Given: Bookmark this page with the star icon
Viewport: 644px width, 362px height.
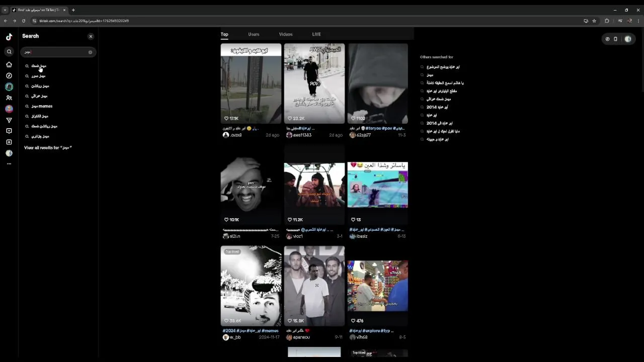Looking at the screenshot, I should pyautogui.click(x=594, y=21).
